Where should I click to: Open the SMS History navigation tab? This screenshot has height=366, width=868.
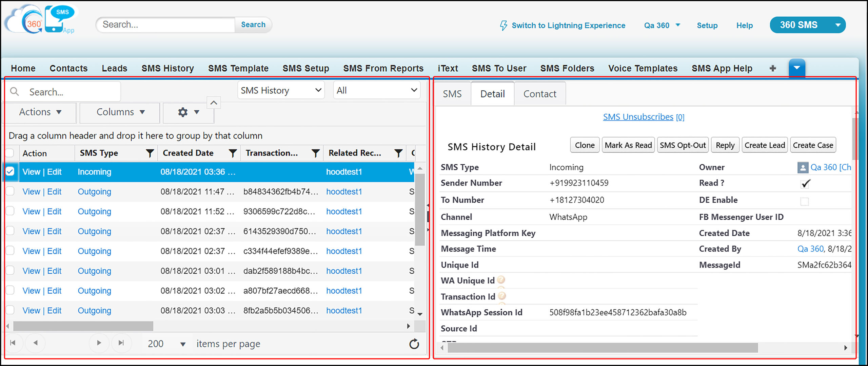tap(167, 68)
